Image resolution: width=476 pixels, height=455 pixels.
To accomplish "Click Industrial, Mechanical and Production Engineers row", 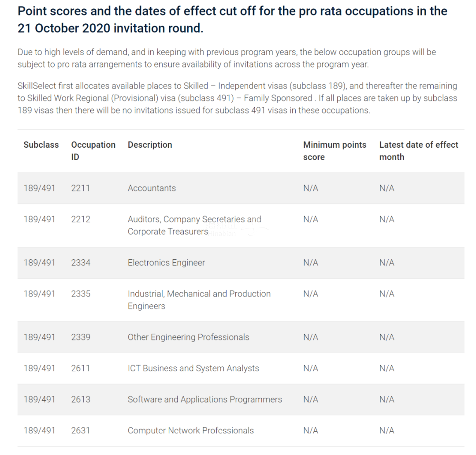I will pos(241,300).
